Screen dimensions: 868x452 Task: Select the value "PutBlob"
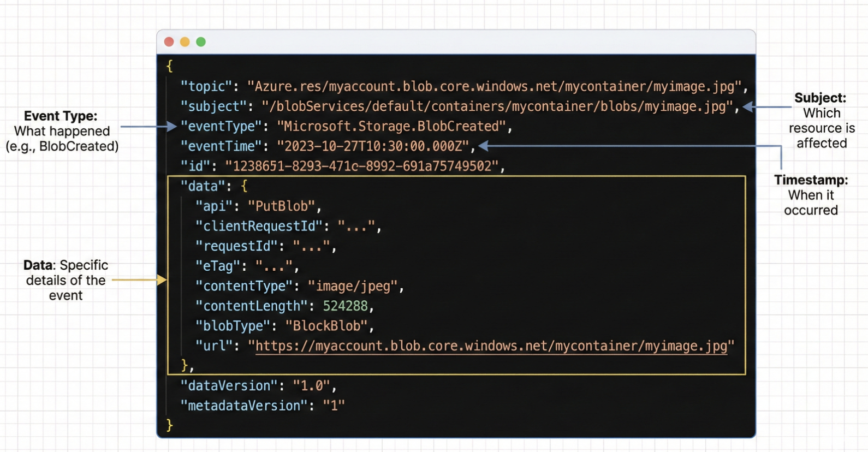tap(282, 206)
